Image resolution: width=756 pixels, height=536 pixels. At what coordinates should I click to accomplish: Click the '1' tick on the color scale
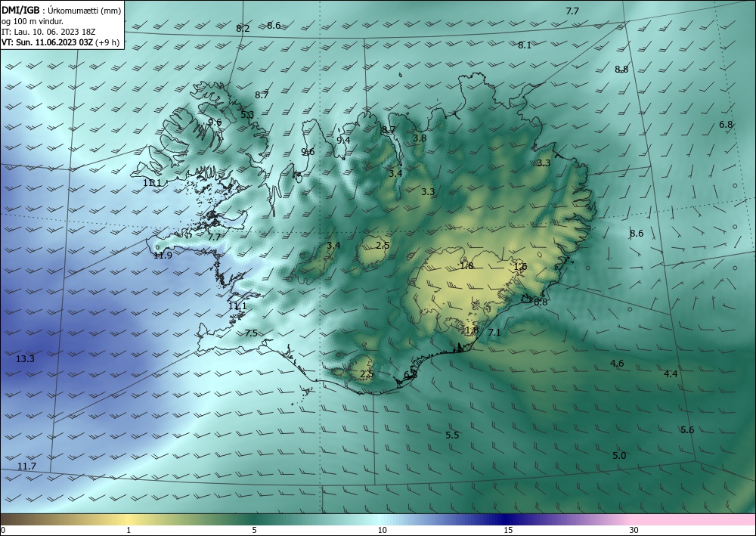[129, 530]
